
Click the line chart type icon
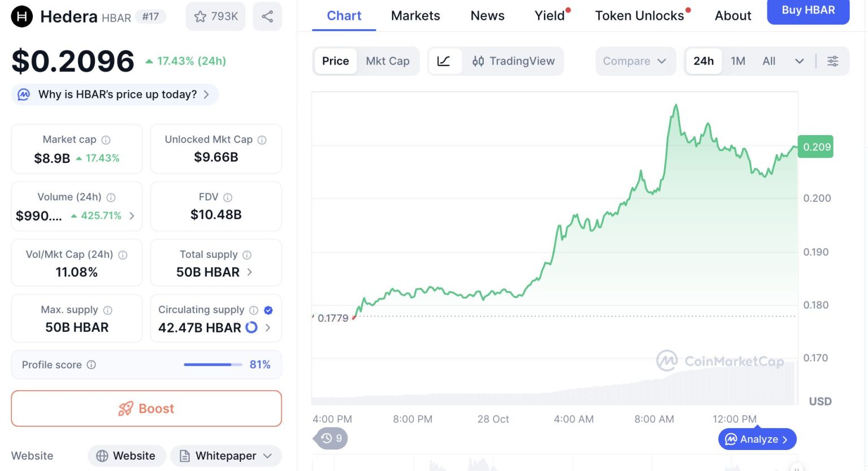point(444,61)
